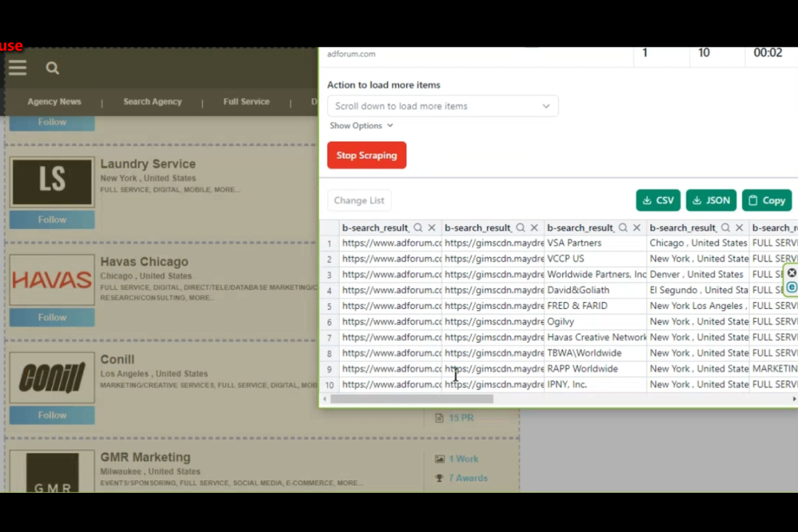Search within the first b-search_result column
The height and width of the screenshot is (532, 798).
(x=417, y=228)
